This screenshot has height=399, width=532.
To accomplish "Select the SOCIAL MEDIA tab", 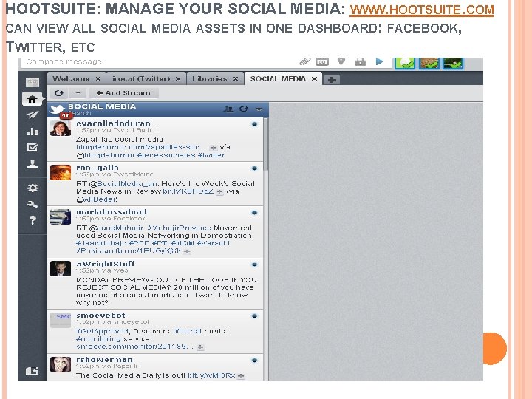I will [278, 79].
